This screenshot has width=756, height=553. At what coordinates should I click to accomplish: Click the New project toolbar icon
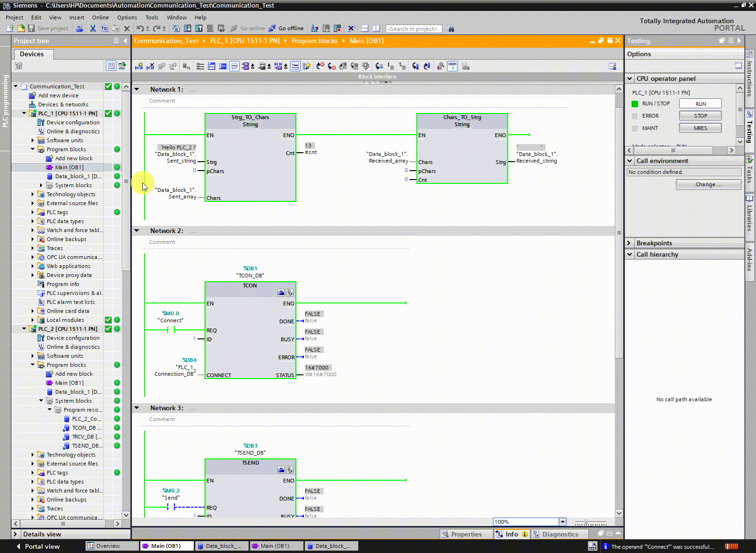pos(10,28)
